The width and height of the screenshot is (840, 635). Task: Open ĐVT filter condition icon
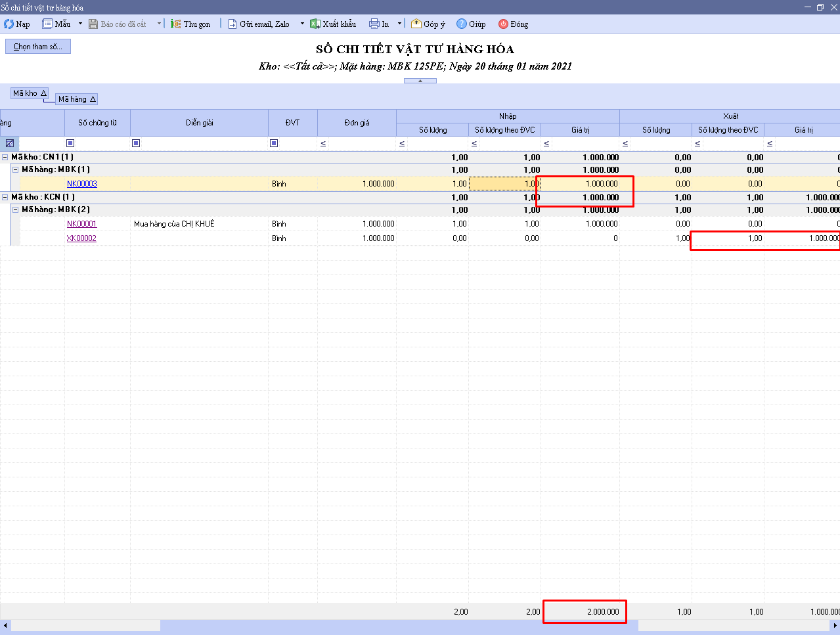(x=274, y=143)
